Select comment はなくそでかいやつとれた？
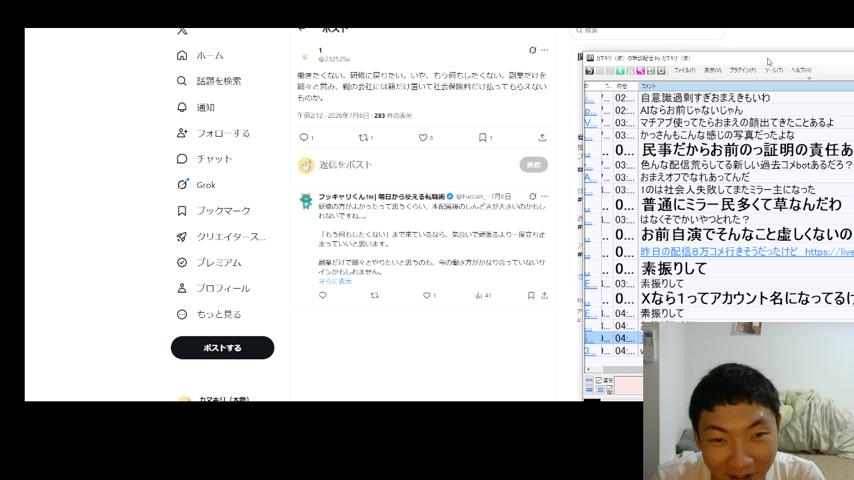The width and height of the screenshot is (854, 480). pyautogui.click(x=695, y=220)
